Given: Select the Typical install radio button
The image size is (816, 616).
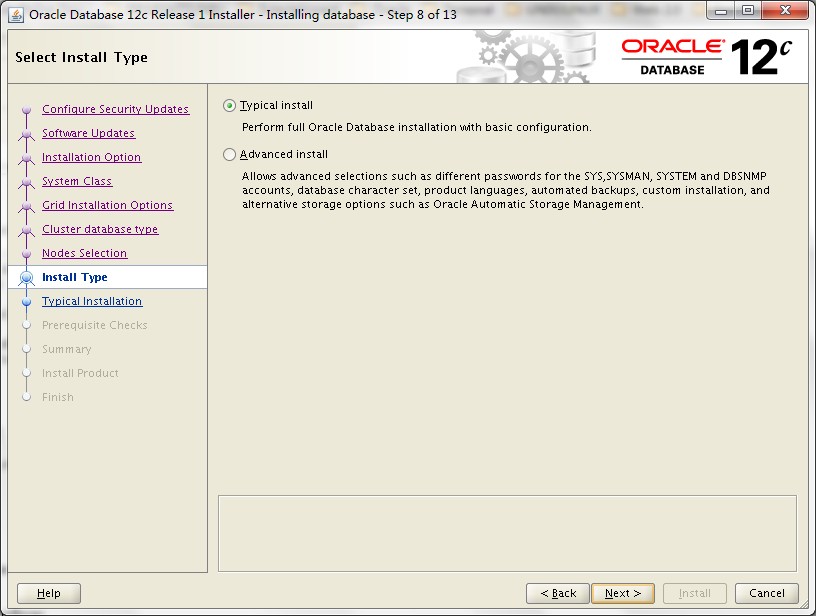Looking at the screenshot, I should (x=229, y=106).
